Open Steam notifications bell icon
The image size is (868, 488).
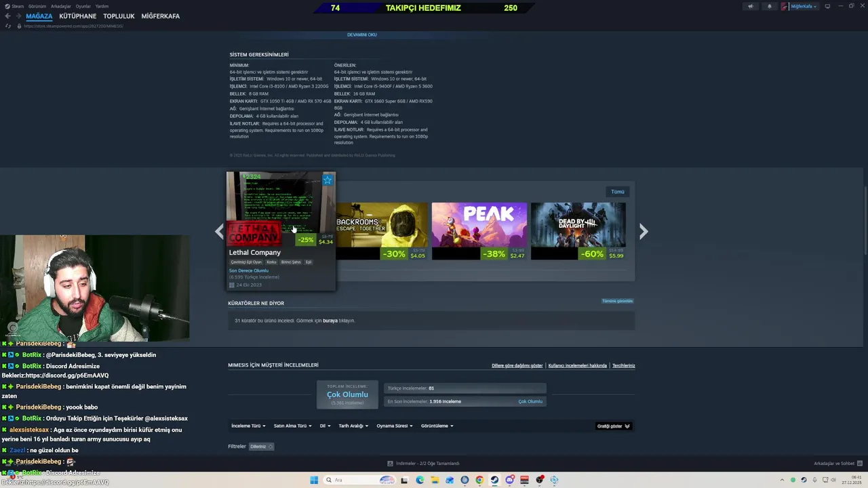[x=769, y=6]
